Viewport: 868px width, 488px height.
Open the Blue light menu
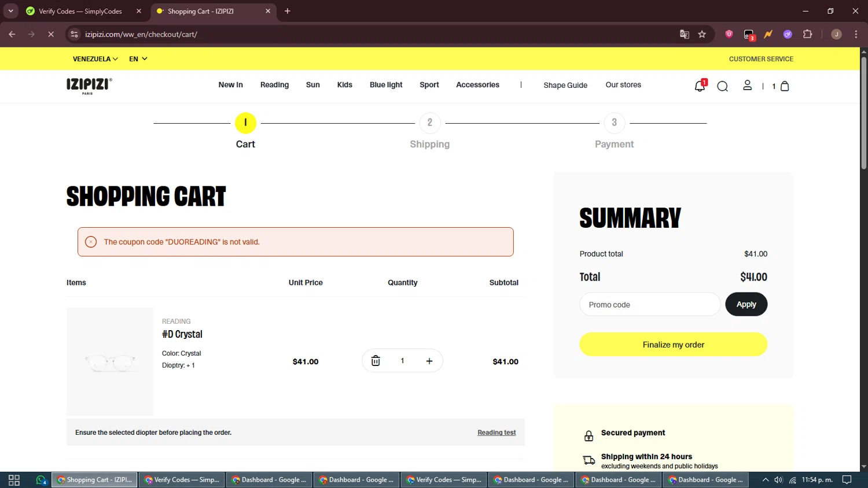(386, 85)
